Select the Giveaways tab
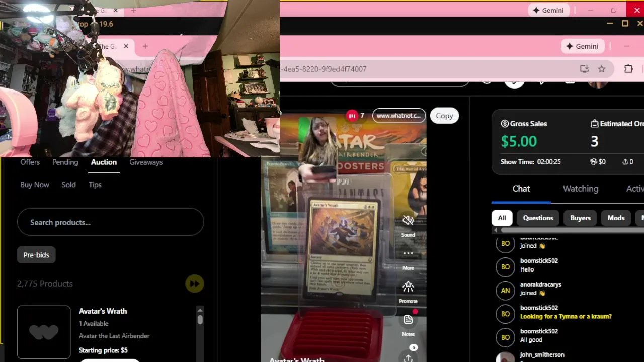644x362 pixels. point(146,162)
